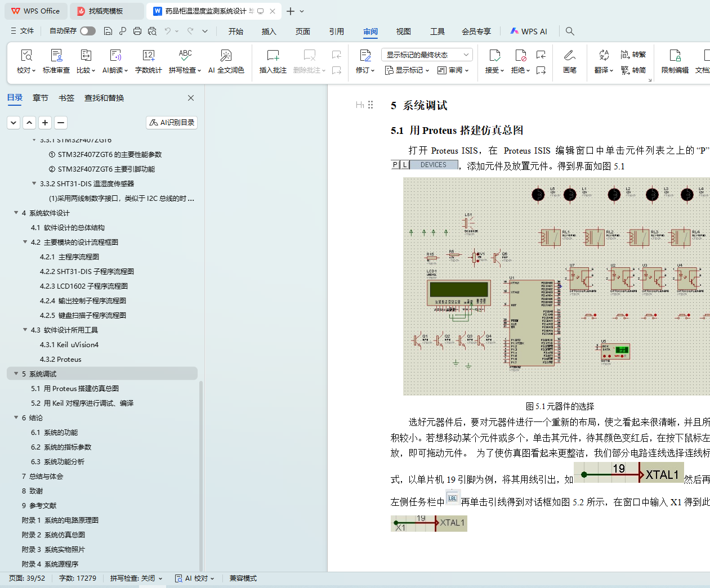Click the plus button in outline toolbar
Image resolution: width=710 pixels, height=588 pixels.
[45, 122]
